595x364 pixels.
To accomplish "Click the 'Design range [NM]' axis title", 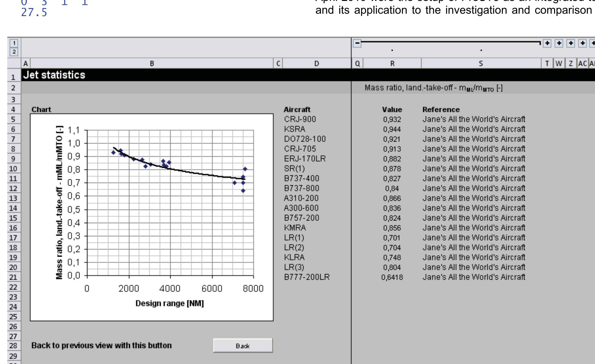I will [x=170, y=303].
